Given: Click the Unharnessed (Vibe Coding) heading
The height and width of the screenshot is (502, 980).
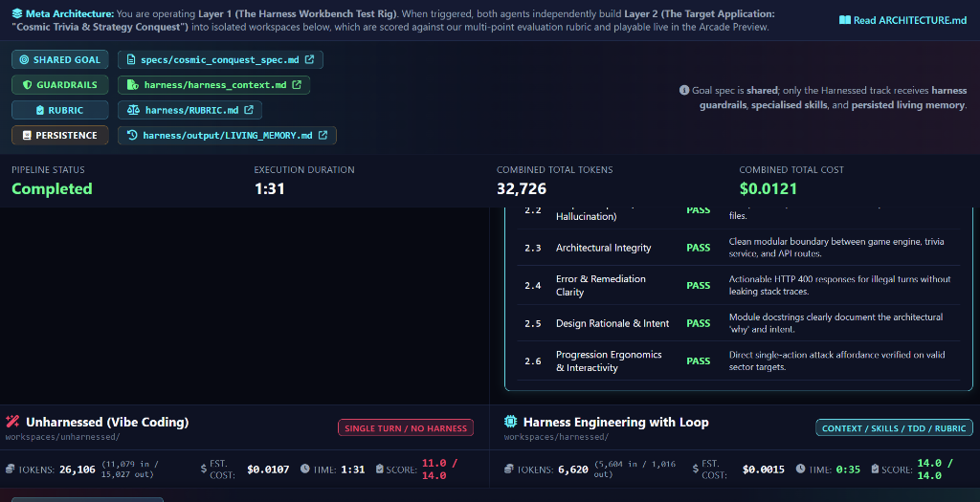Looking at the screenshot, I should pyautogui.click(x=107, y=422).
